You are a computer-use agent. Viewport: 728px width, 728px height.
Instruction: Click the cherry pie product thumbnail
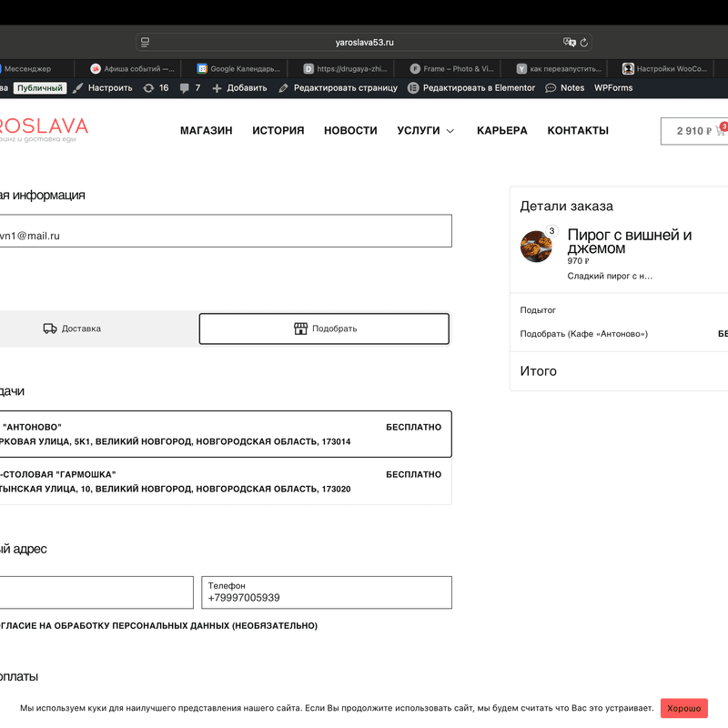pos(536,247)
